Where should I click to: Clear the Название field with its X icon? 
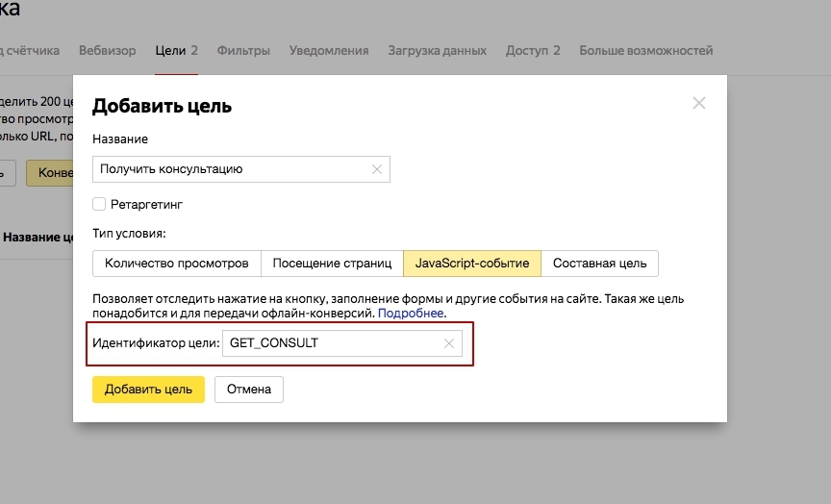pos(377,169)
